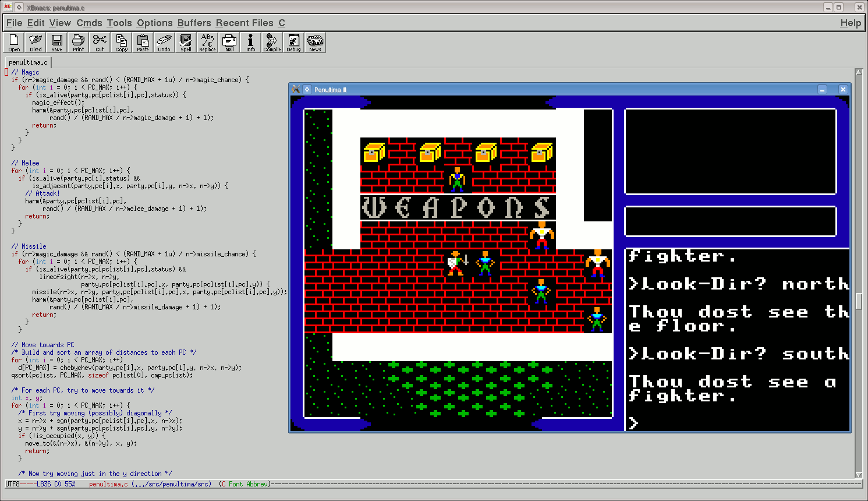Click the Print toolbar icon
The height and width of the screenshot is (501, 868).
78,43
